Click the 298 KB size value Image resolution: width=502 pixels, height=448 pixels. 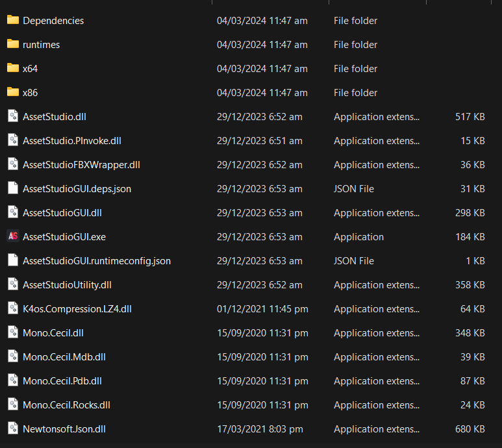[x=470, y=213]
